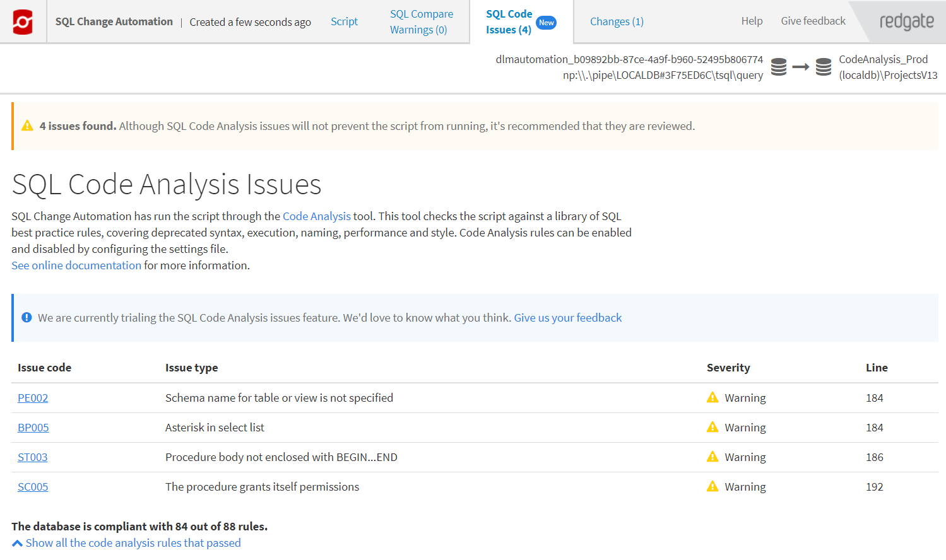The height and width of the screenshot is (560, 946).
Task: Select the SQL Code Issues tab
Action: 509,21
